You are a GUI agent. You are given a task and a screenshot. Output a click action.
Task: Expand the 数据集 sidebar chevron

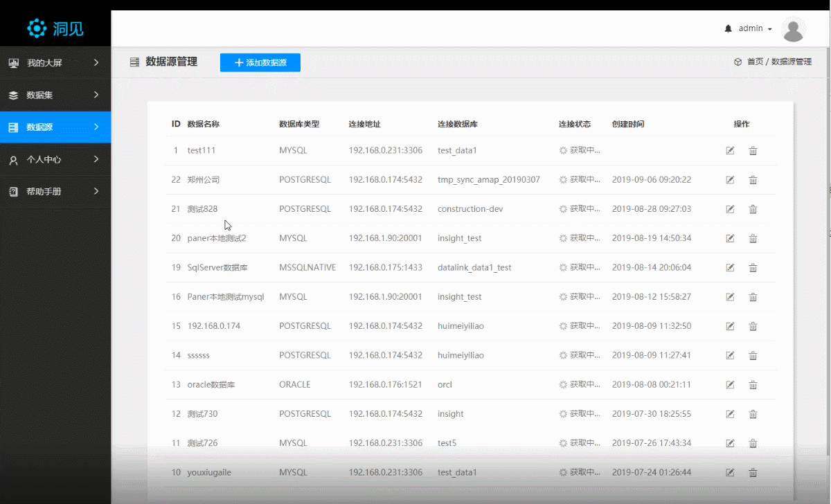[96, 95]
